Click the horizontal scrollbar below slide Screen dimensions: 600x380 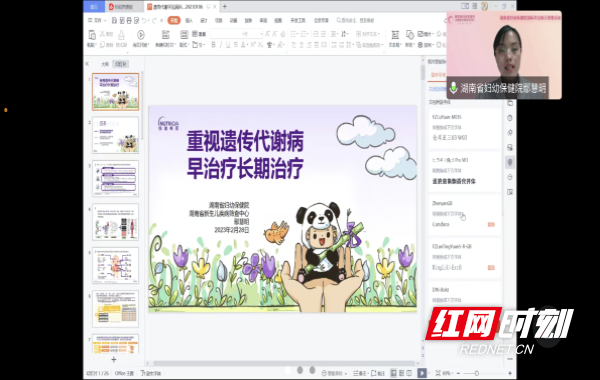coord(284,363)
